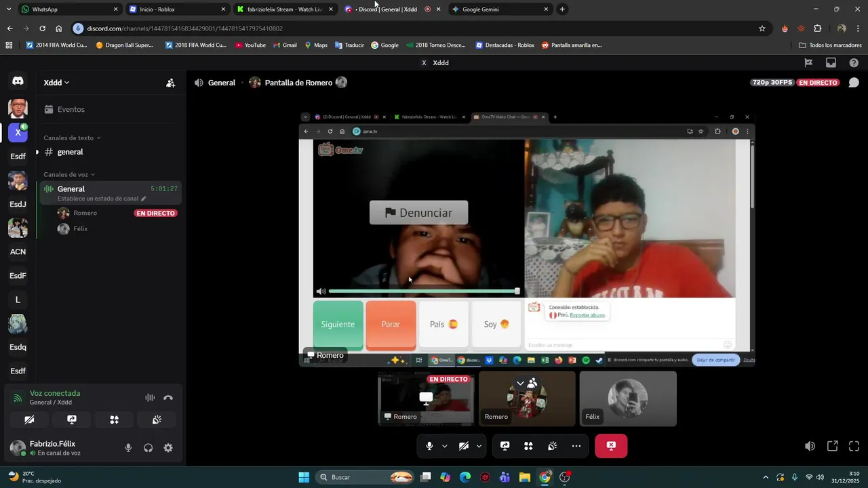Click the 720p 30FPS quality badge

coord(772,83)
